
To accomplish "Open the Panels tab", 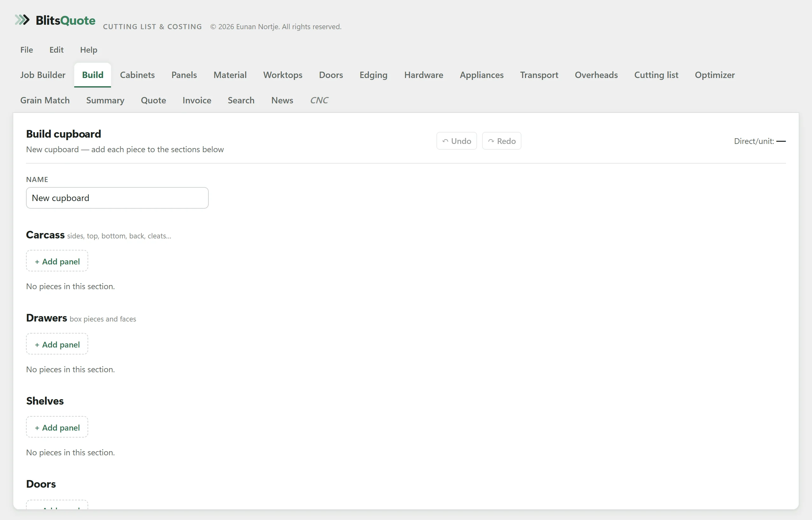I will [184, 75].
